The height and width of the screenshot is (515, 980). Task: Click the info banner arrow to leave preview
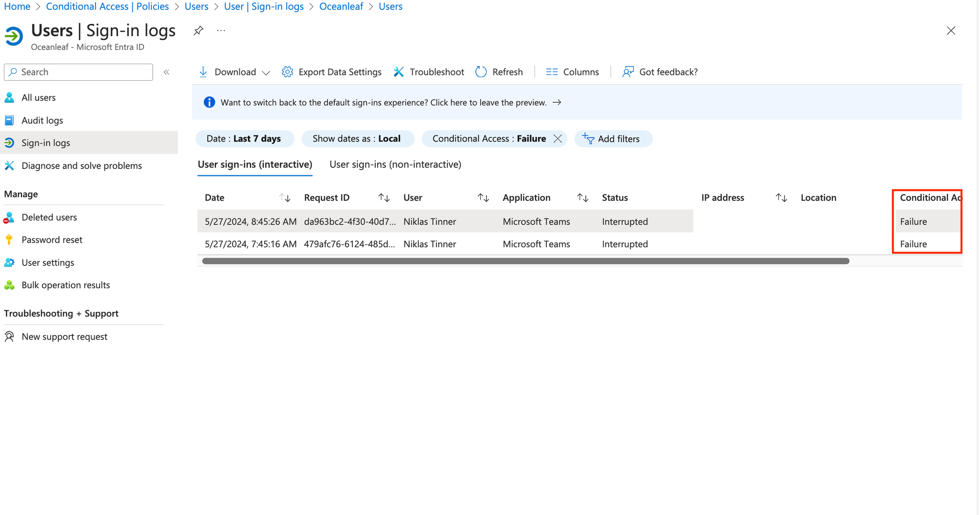pos(557,103)
